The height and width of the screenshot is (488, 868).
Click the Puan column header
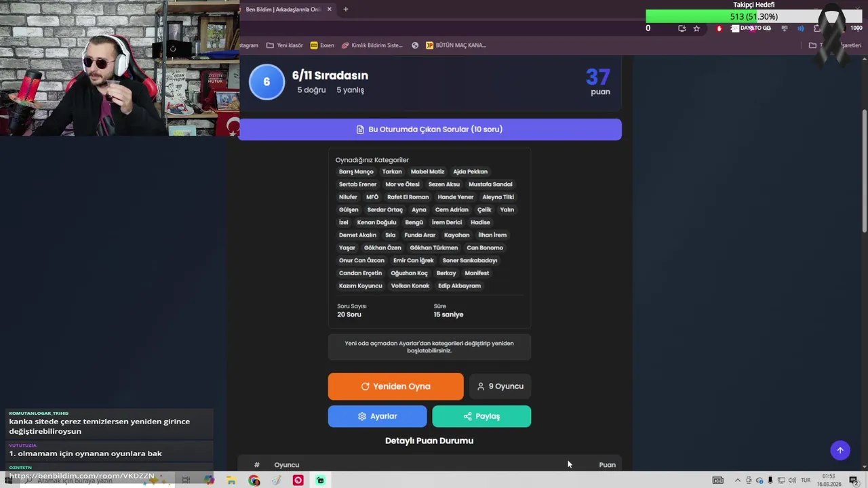pyautogui.click(x=607, y=465)
